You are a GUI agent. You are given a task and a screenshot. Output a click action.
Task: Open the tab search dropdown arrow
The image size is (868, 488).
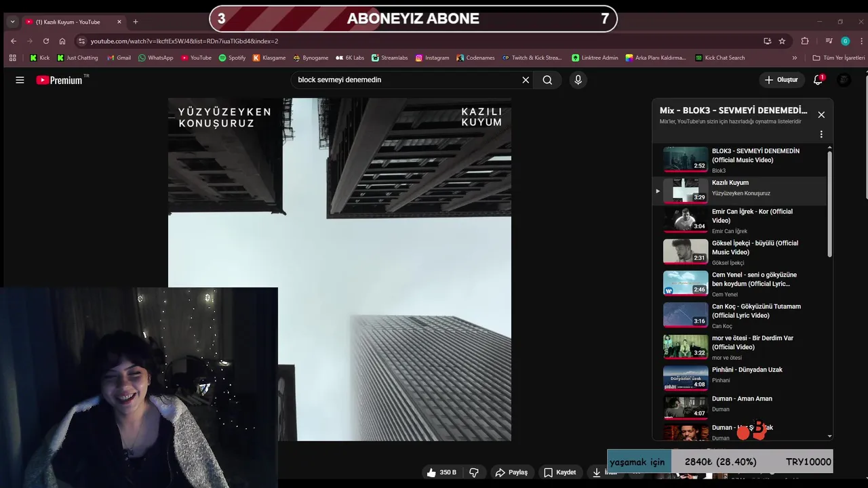pyautogui.click(x=12, y=22)
